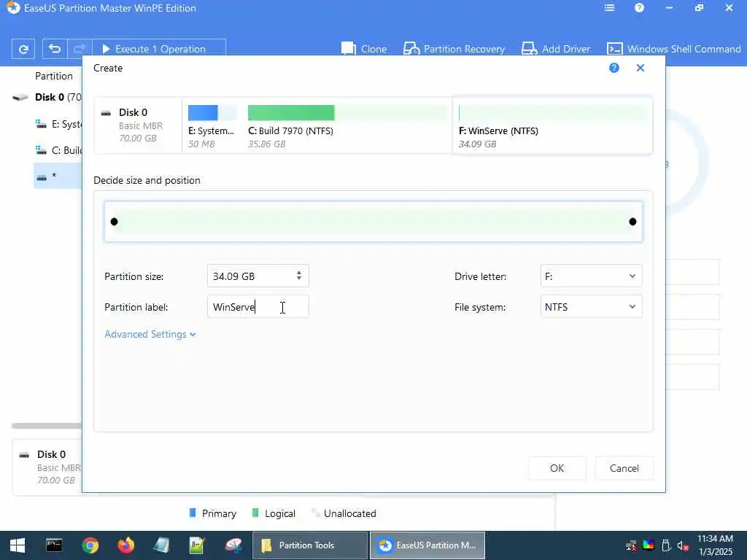
Task: Launch Firefox from taskbar
Action: [x=125, y=545]
